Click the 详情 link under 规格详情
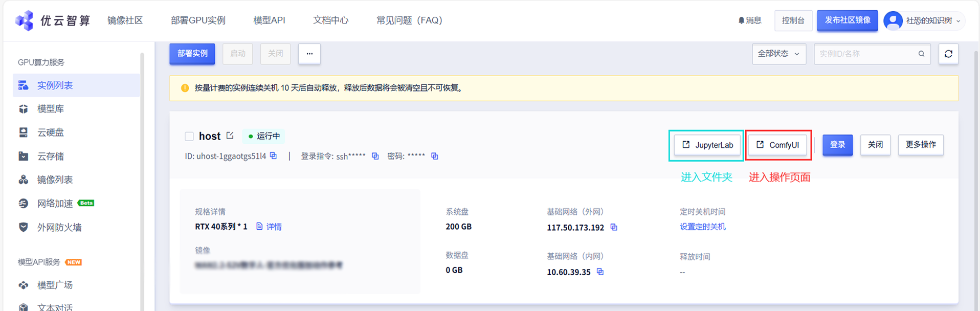The image size is (980, 311). [274, 227]
